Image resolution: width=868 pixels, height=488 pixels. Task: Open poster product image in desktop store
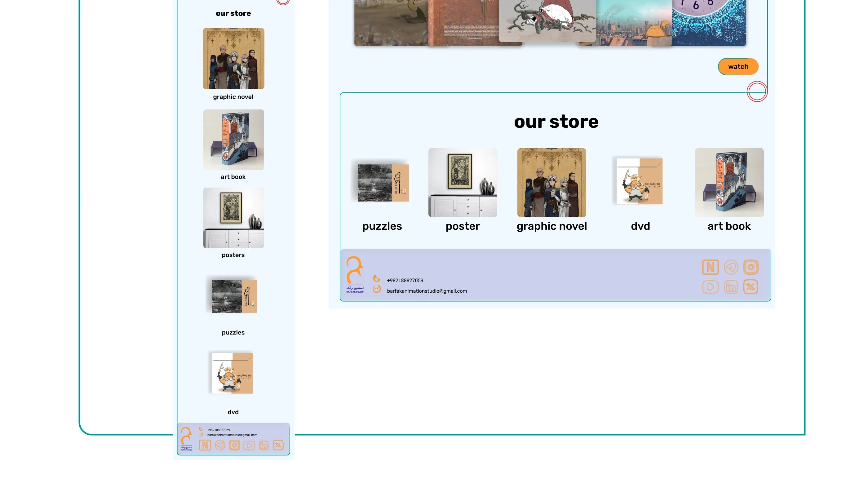463,182
